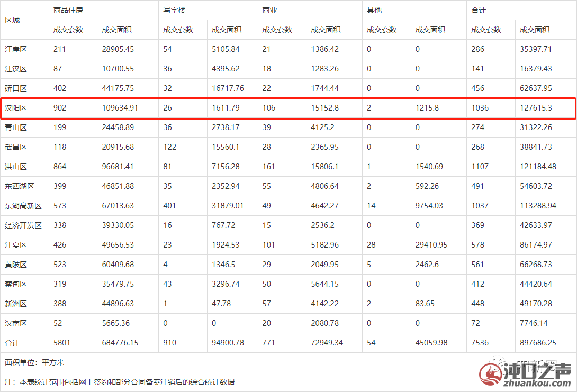Screen dimensions: 577x392
Task: Select the 商品住房 column group header
Action: pos(68,10)
